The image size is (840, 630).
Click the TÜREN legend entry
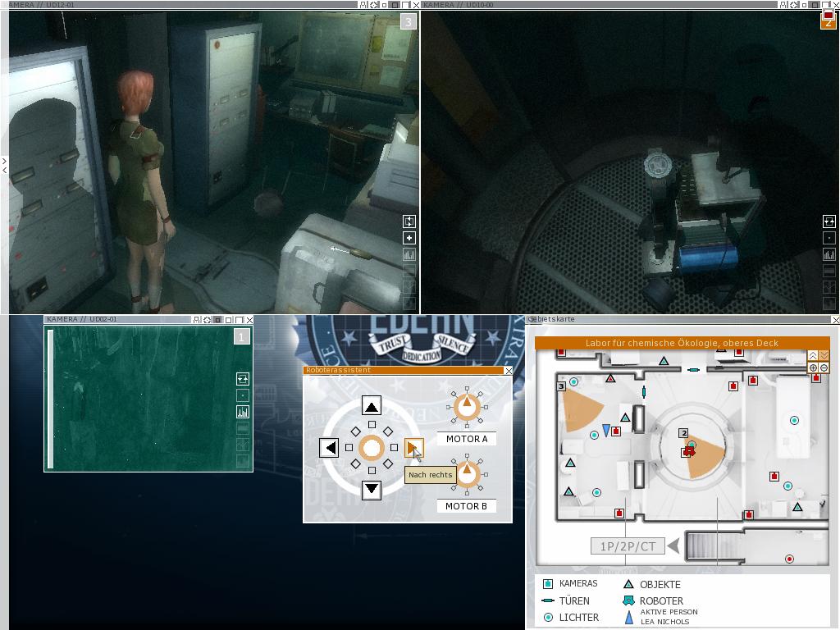tap(566, 600)
